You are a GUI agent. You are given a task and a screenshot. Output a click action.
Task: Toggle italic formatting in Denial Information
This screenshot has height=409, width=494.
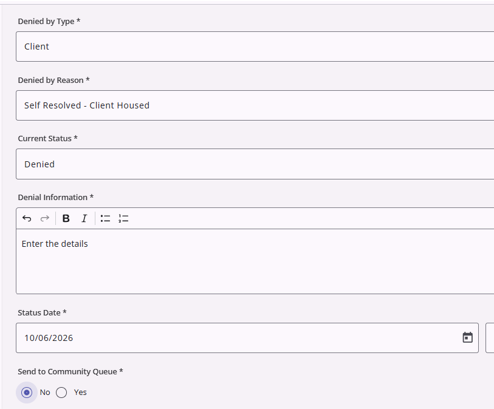click(84, 218)
